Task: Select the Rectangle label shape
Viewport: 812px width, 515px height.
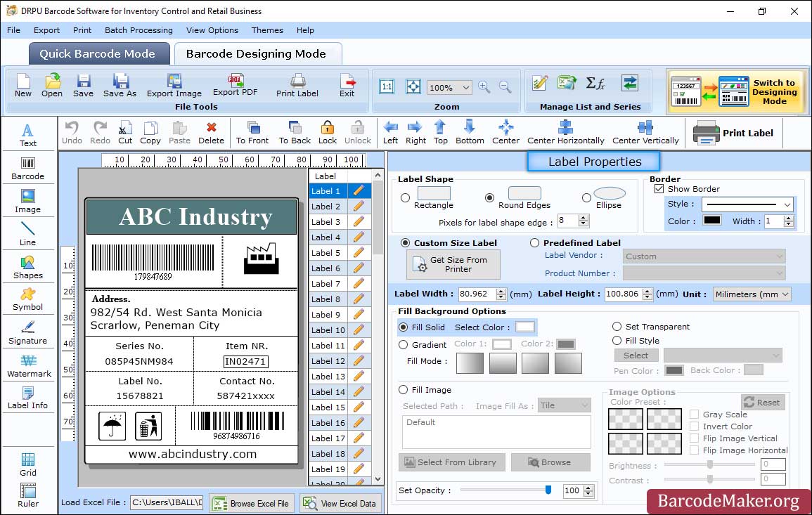Action: [x=406, y=197]
